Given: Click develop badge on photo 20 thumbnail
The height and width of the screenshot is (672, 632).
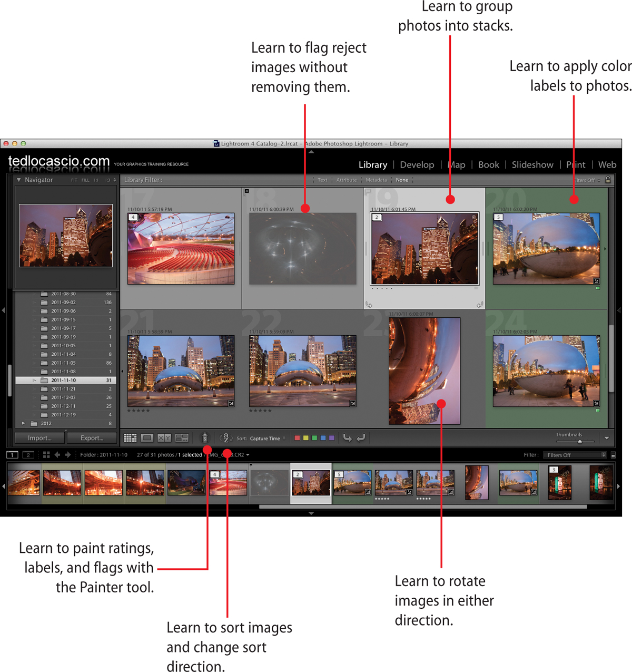Looking at the screenshot, I should 596,281.
